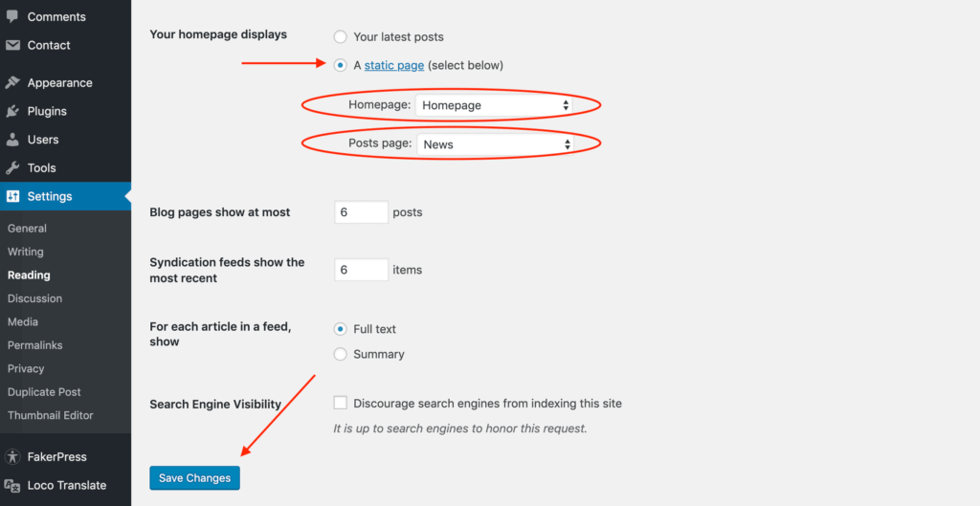The image size is (980, 506).
Task: Expand the Posts page dropdown
Action: (496, 144)
